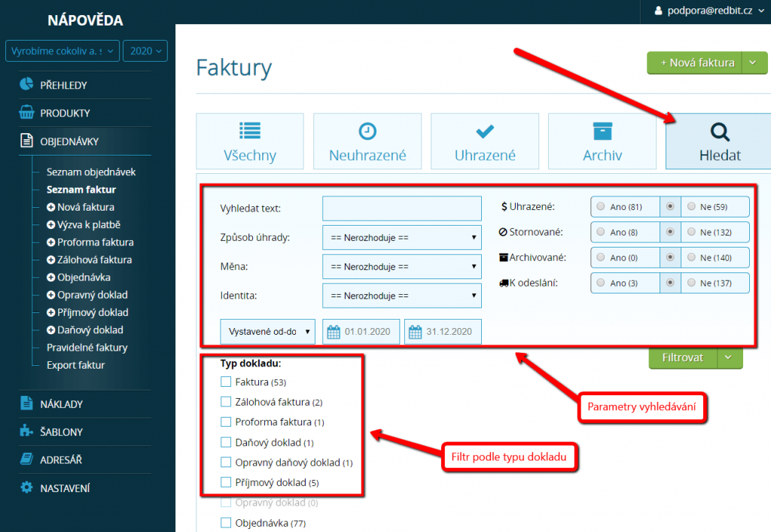The height and width of the screenshot is (532, 771).
Task: Click the Vyhledat text input field
Action: tap(402, 208)
